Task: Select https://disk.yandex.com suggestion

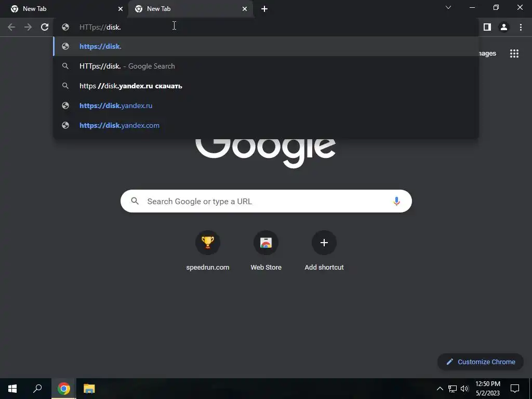Action: (x=265, y=125)
